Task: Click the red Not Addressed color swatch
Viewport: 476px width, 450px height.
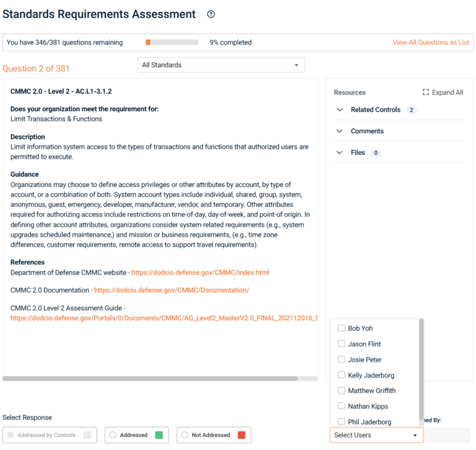Action: coord(242,435)
